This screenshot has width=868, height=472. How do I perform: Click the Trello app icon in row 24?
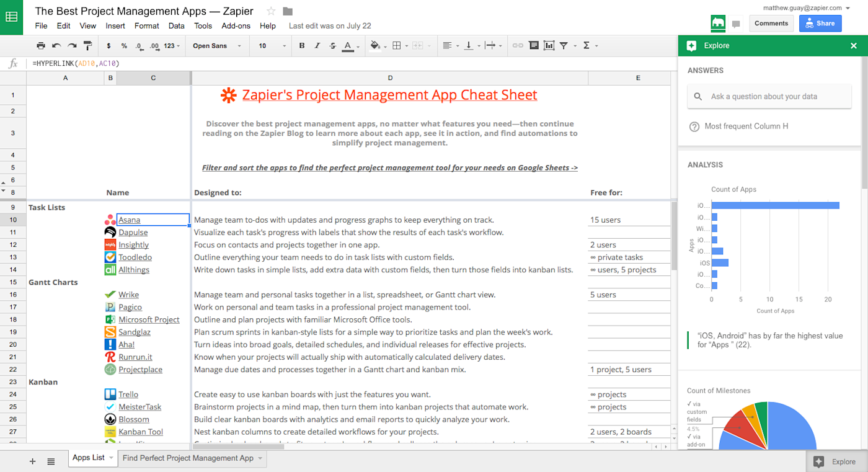[x=110, y=394]
